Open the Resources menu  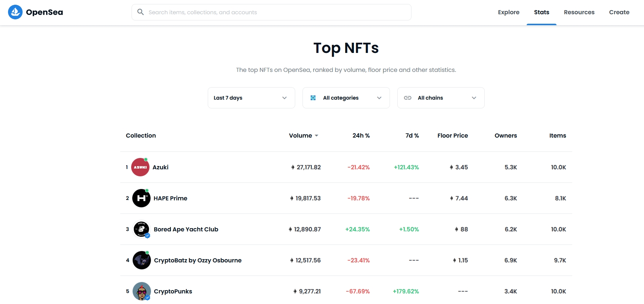point(579,12)
